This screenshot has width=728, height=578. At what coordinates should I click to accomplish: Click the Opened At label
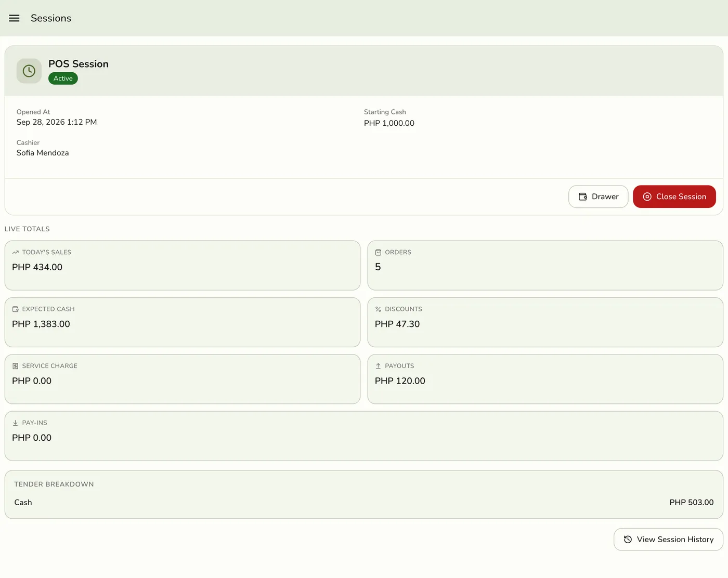click(x=33, y=112)
